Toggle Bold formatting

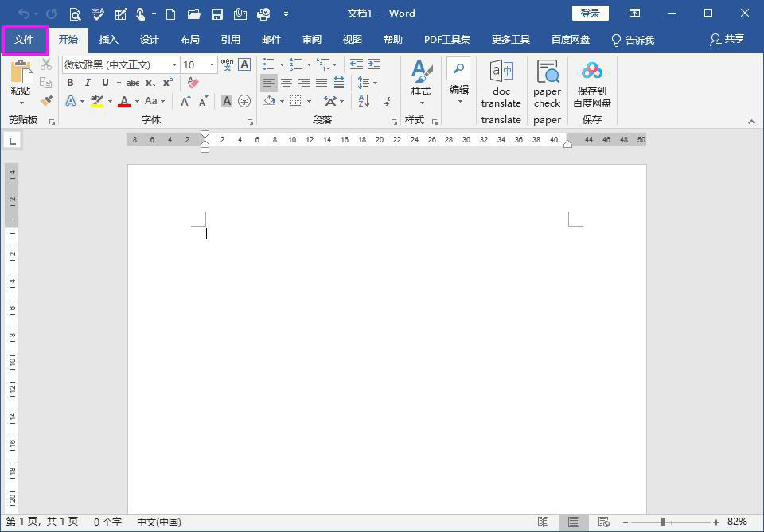70,83
